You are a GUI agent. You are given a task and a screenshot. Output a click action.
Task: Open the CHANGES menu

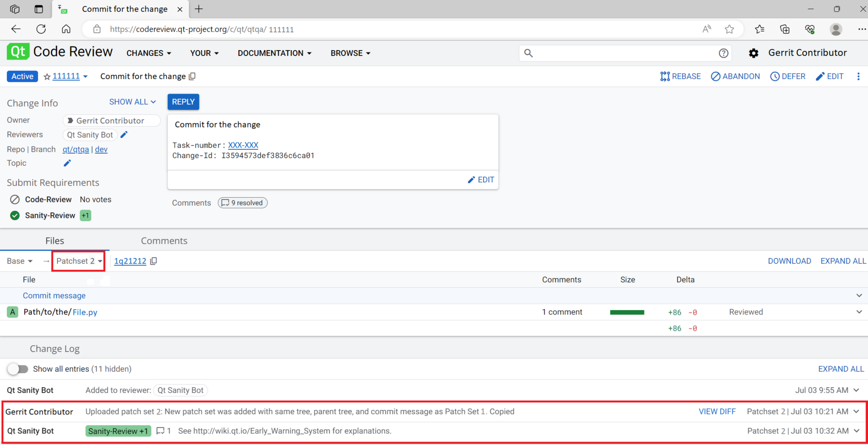pos(149,53)
